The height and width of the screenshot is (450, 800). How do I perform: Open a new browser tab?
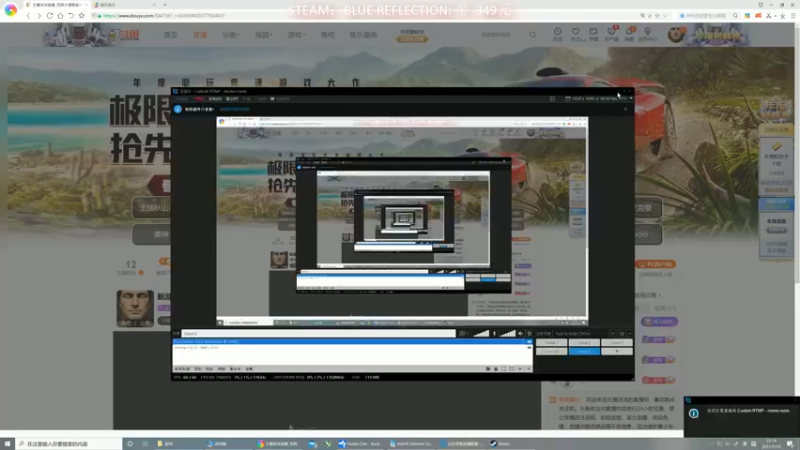165,5
